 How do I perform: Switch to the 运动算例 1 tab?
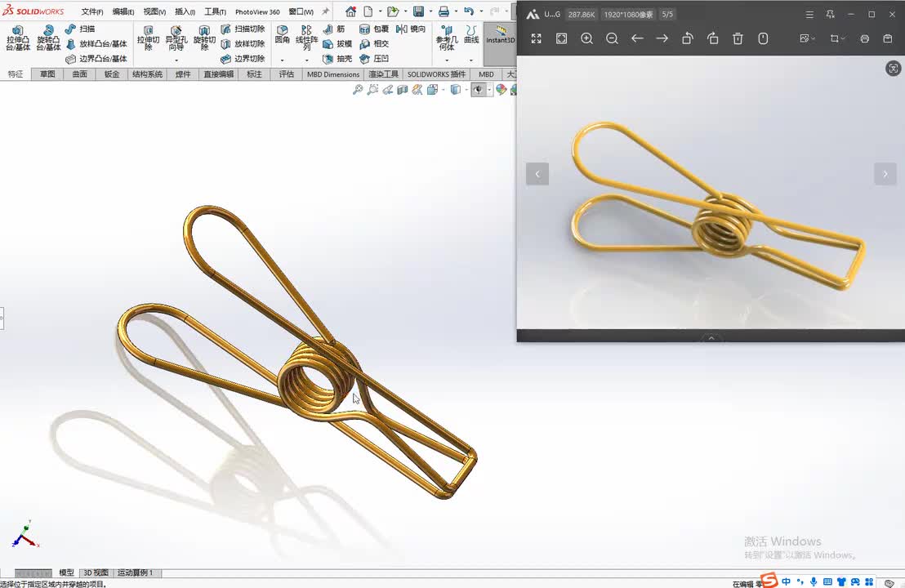pyautogui.click(x=136, y=572)
